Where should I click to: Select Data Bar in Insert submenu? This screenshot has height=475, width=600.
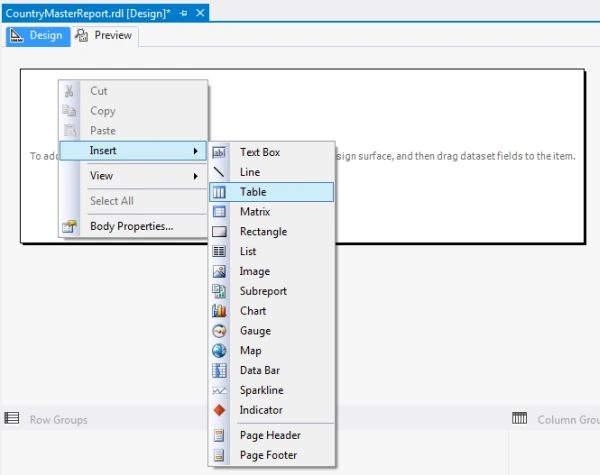272,371
